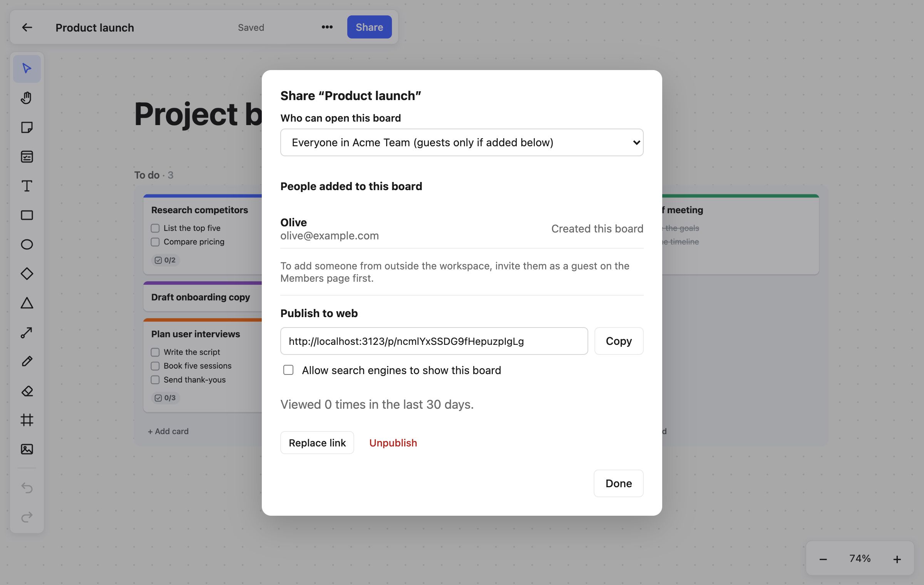Click the redo arrow
924x585 pixels.
point(27,517)
